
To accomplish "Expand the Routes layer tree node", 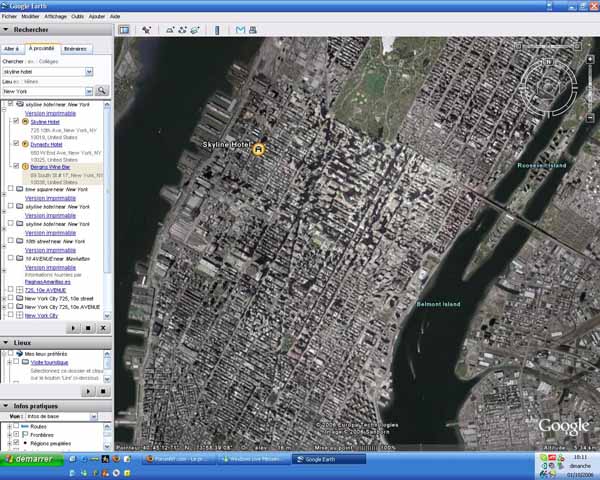I will coord(9,426).
